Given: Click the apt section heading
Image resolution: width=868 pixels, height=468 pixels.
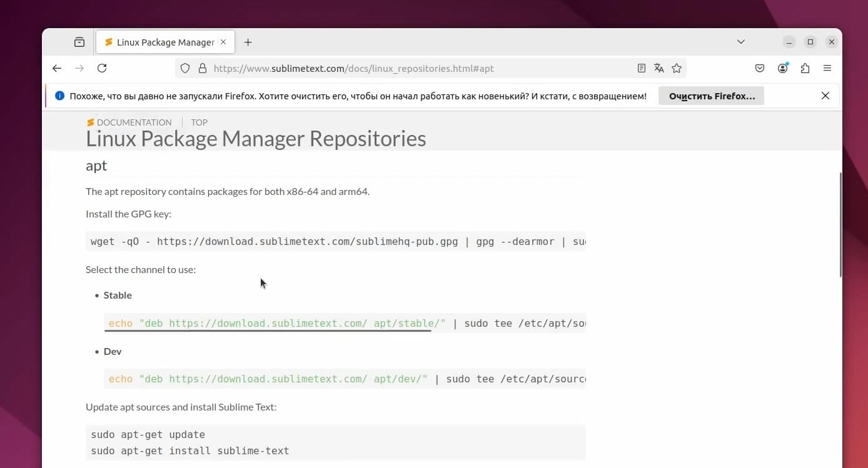Looking at the screenshot, I should pos(96,166).
